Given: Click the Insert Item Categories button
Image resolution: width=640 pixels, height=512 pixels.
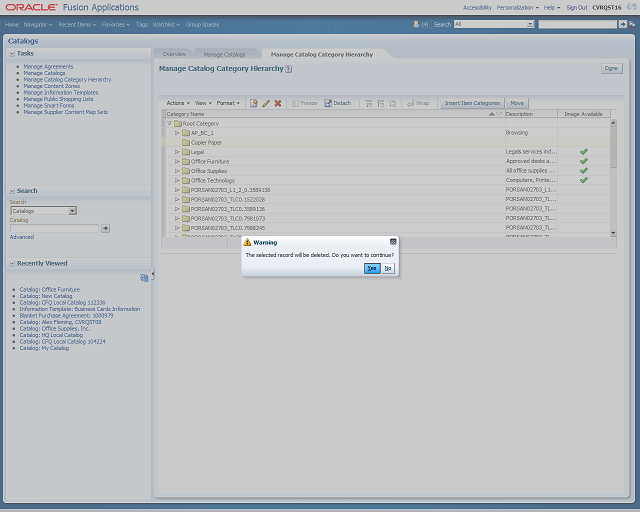Looking at the screenshot, I should point(472,103).
